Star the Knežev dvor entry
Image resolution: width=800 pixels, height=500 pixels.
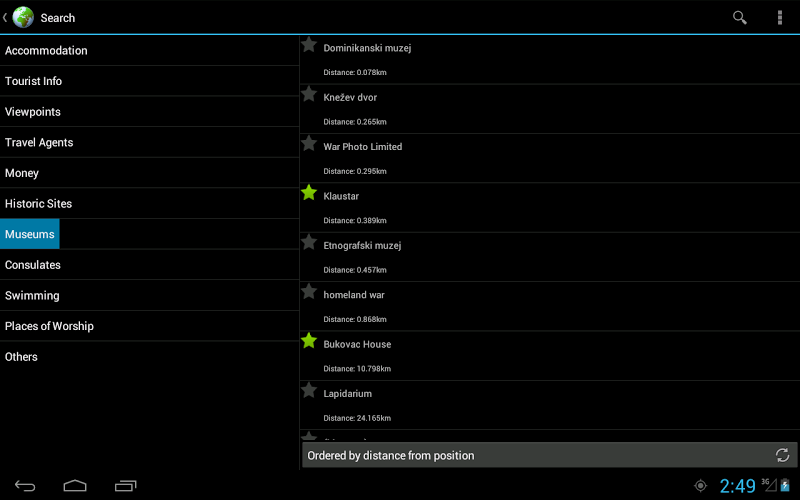309,94
